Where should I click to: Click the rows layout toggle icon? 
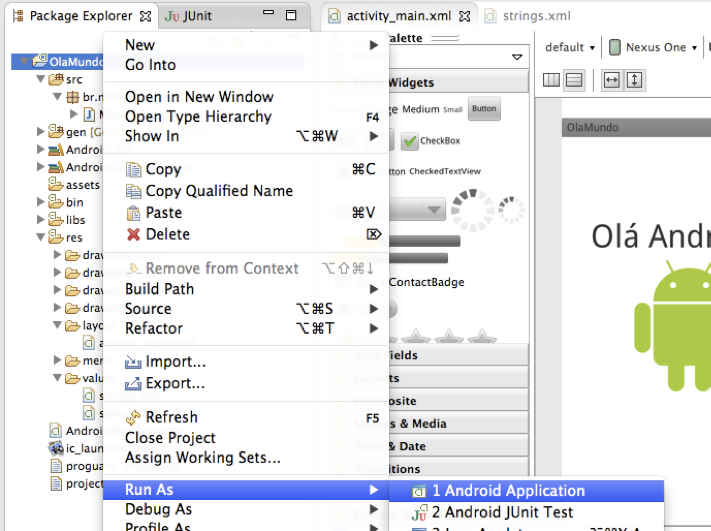coord(574,80)
